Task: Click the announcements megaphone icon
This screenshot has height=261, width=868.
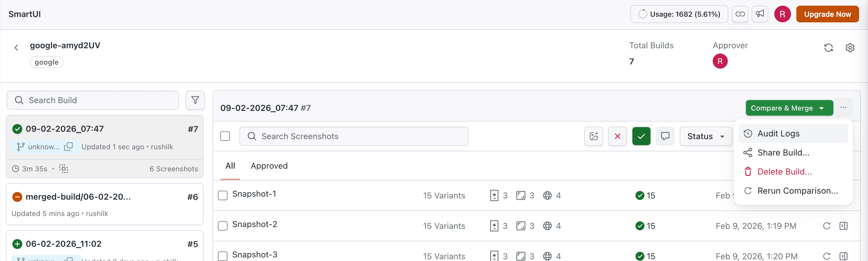Action: point(760,14)
